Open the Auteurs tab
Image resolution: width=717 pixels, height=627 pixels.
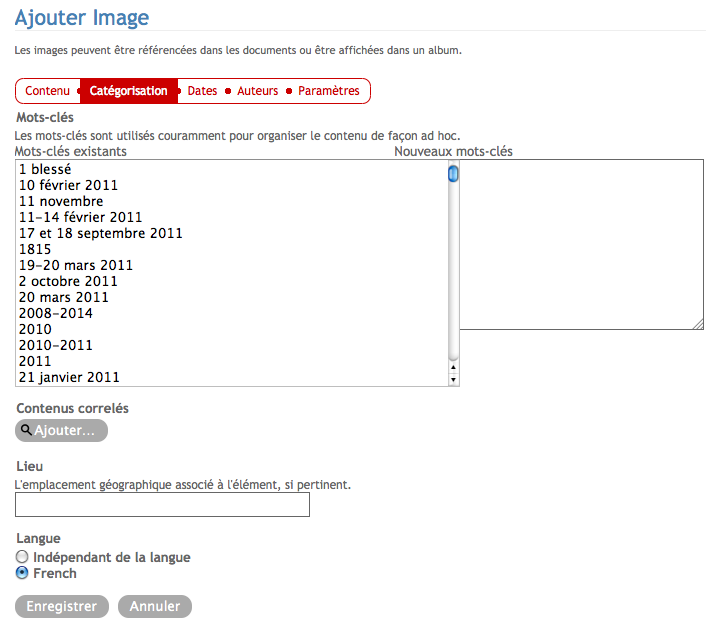coord(257,91)
